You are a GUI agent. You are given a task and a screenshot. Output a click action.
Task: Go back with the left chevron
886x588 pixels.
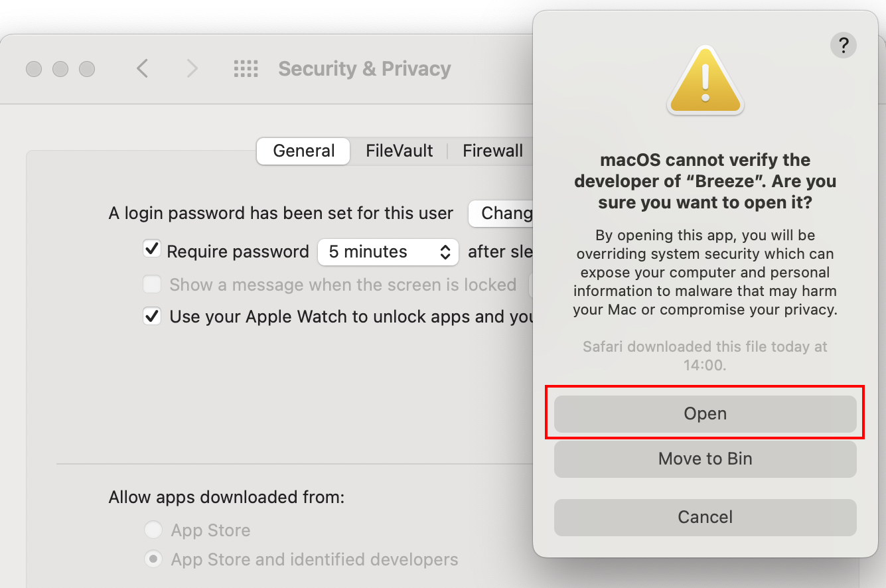[142, 68]
